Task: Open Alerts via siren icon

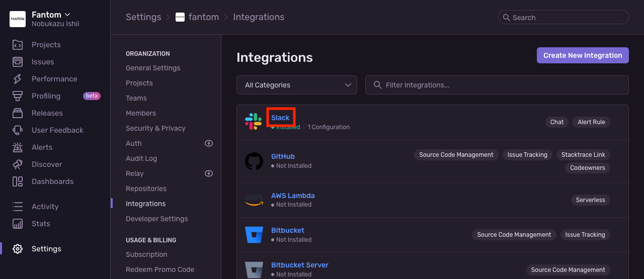Action: coord(18,147)
